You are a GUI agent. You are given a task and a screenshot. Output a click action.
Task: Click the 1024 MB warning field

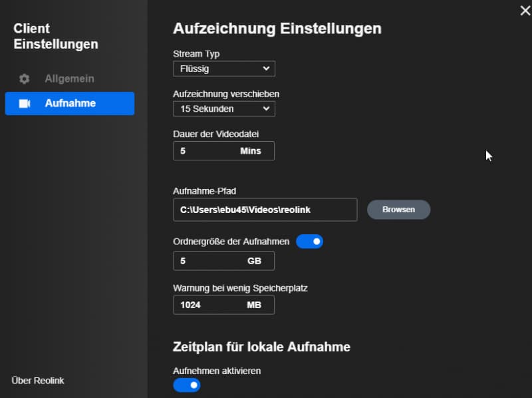pyautogui.click(x=223, y=305)
